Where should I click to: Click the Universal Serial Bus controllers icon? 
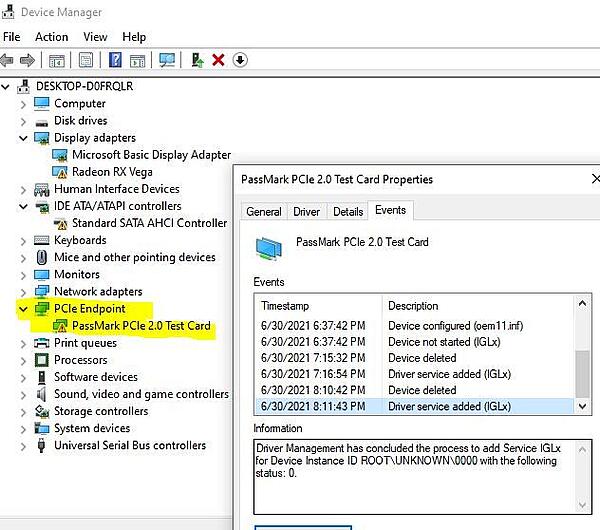click(41, 445)
